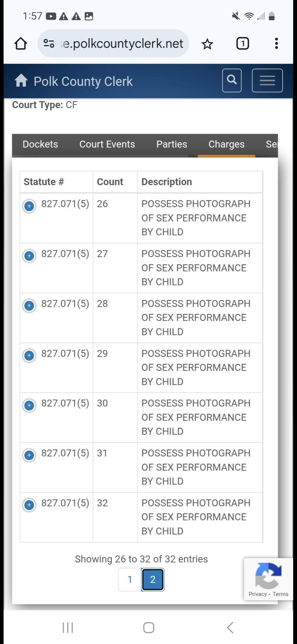297x644 pixels.
Task: Open the browser three-dot menu
Action: pyautogui.click(x=276, y=43)
